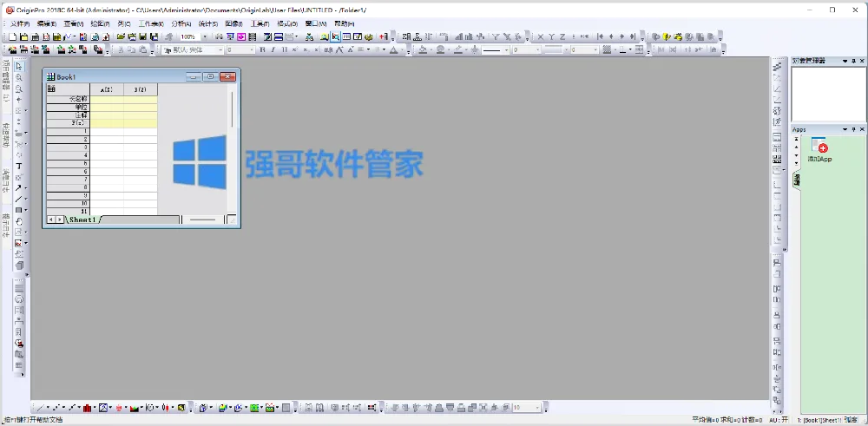868x426 pixels.
Task: Open the 文件(F) menu
Action: pos(20,23)
